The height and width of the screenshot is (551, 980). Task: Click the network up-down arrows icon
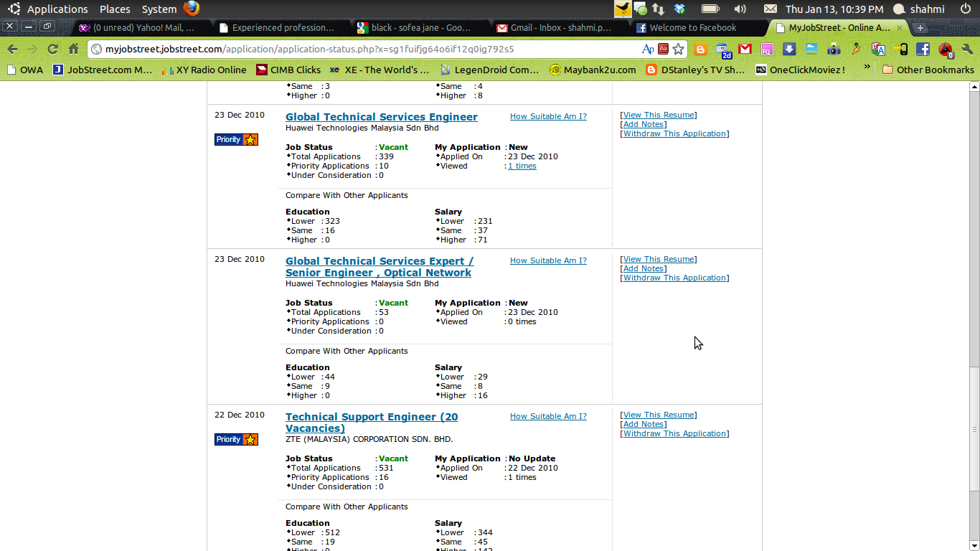click(658, 9)
